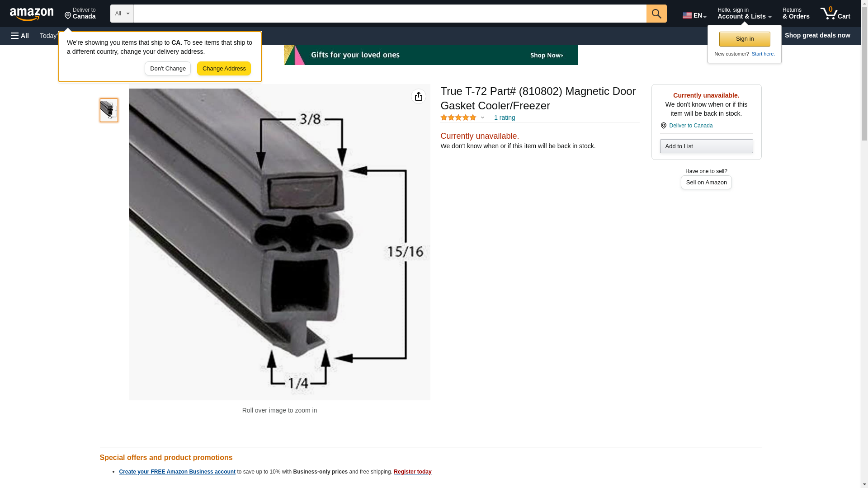Screen dimensions: 868x488
Task: Click the search magnifier button
Action: [656, 14]
